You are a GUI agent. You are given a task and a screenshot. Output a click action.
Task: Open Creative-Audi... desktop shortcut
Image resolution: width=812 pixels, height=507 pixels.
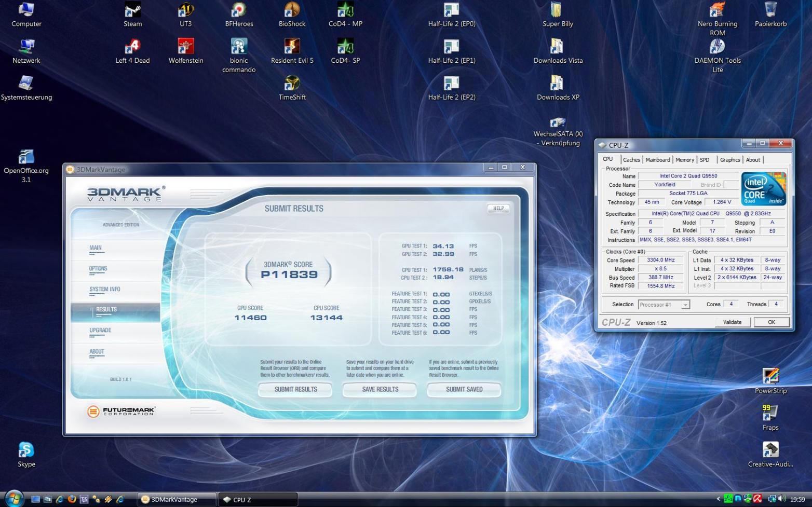pos(770,455)
